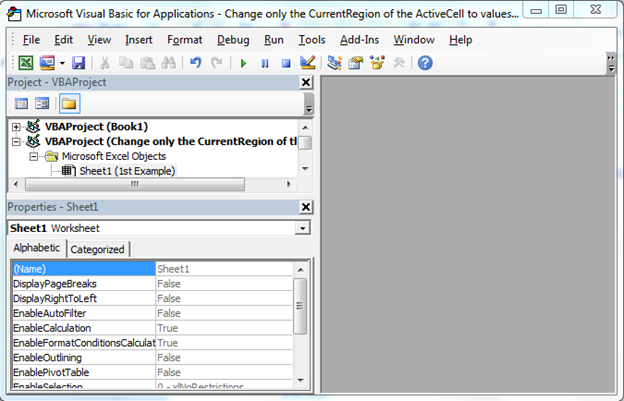Open Visual Basic Help question mark icon
Screen dimensions: 624x401
425,63
